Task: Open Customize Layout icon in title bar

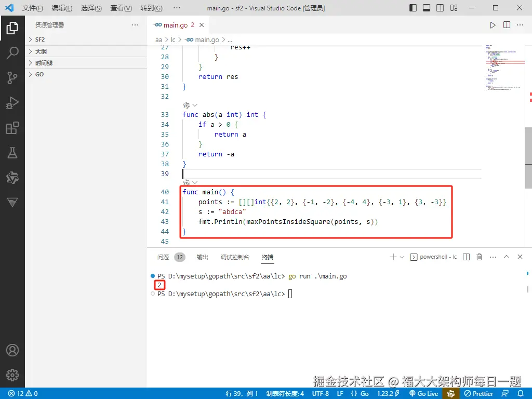Action: tap(454, 8)
